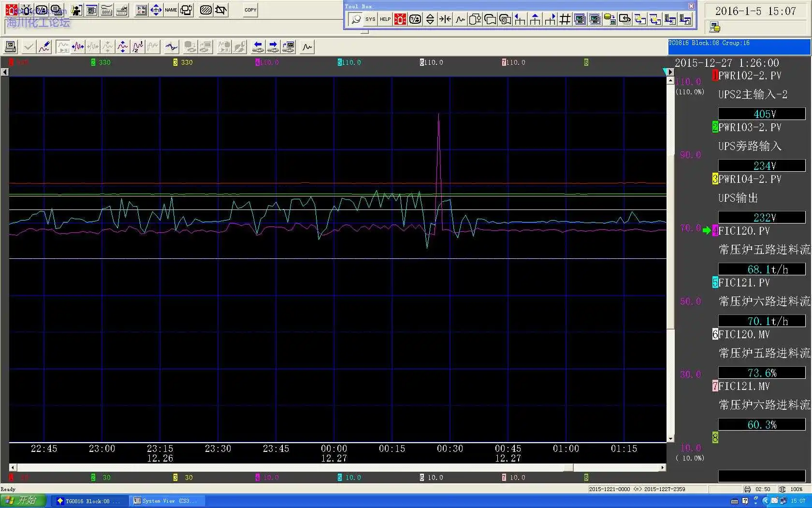The width and height of the screenshot is (812, 508).
Task: Click the computer-database icon below the date display
Action: (x=715, y=27)
